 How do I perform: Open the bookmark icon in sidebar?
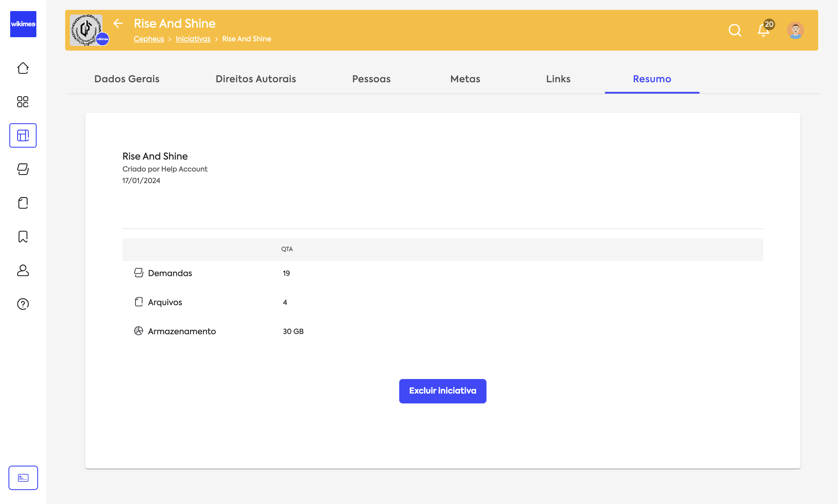[x=23, y=236]
